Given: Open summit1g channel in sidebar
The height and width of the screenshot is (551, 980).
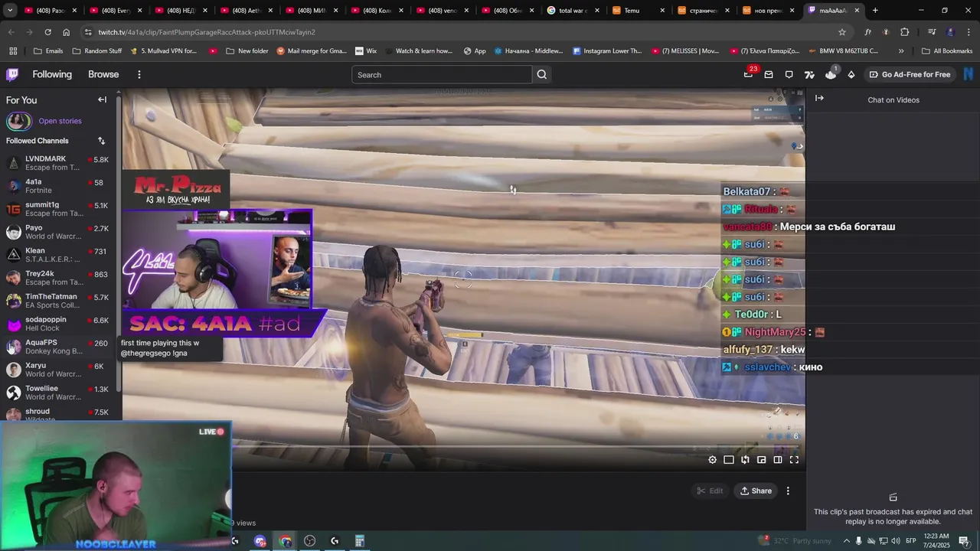Looking at the screenshot, I should coord(57,209).
